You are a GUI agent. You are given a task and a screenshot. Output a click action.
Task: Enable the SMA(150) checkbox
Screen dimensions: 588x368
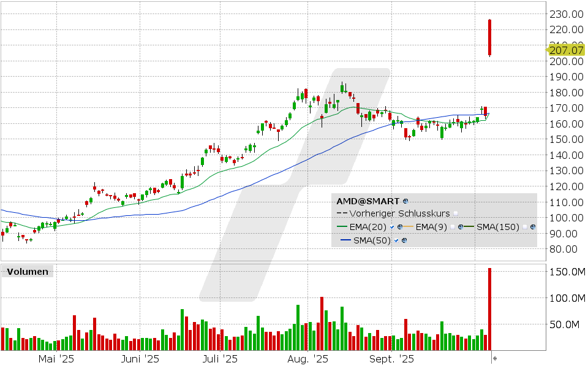click(x=524, y=227)
